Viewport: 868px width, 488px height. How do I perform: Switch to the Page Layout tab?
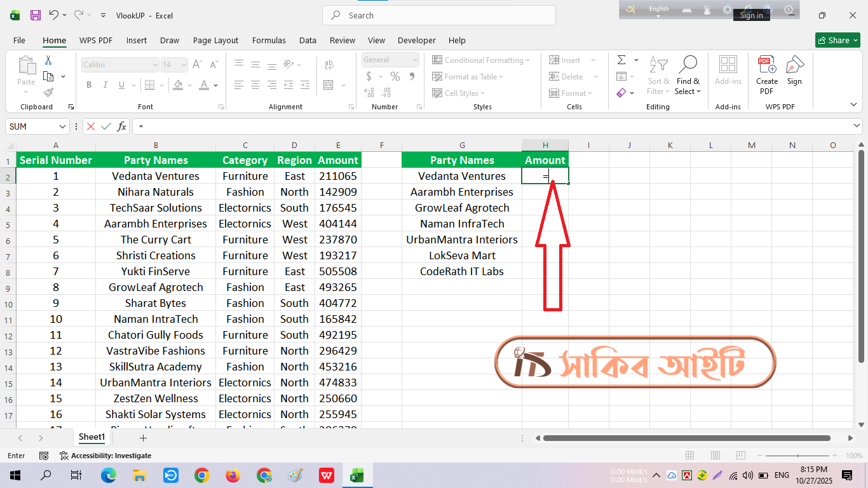pyautogui.click(x=215, y=40)
